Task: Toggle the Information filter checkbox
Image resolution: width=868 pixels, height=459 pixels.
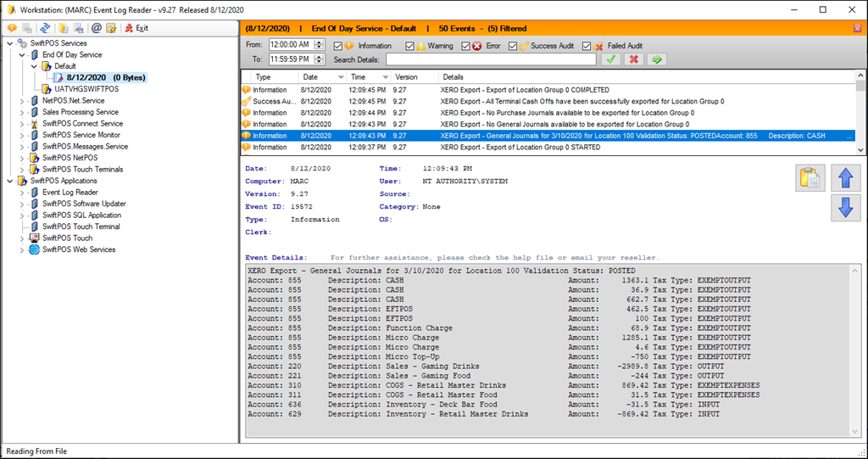Action: pyautogui.click(x=338, y=46)
